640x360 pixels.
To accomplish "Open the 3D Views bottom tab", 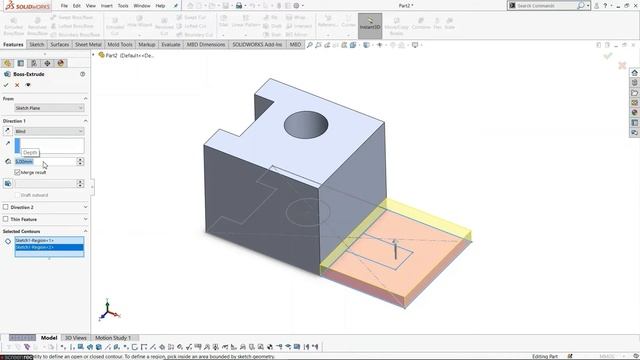I will (x=76, y=338).
